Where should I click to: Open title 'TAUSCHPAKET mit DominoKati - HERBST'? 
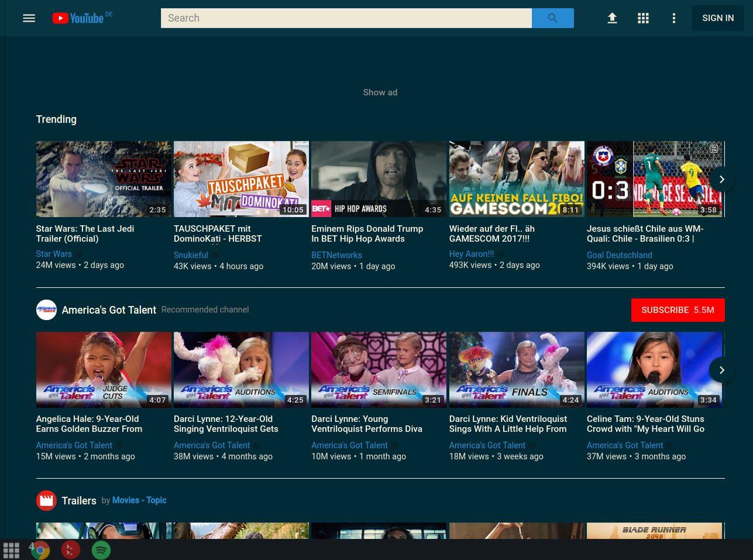(218, 233)
